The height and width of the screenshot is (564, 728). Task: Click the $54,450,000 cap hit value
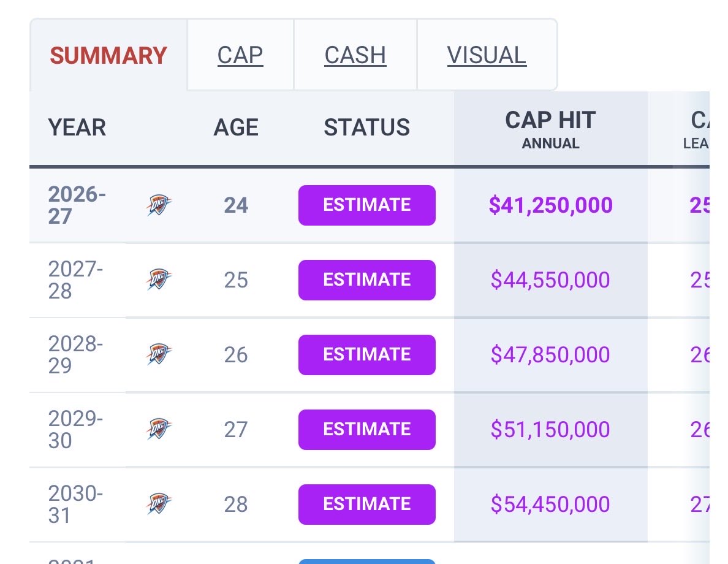(550, 504)
